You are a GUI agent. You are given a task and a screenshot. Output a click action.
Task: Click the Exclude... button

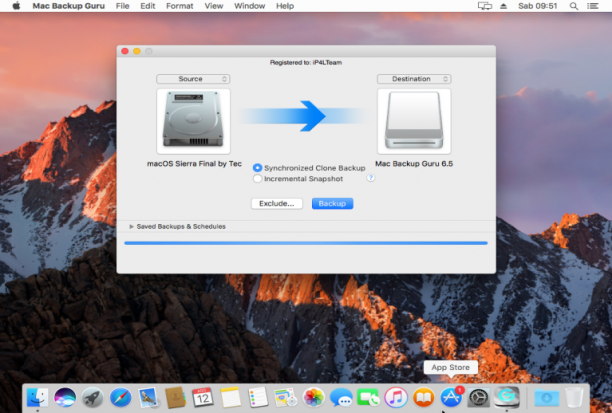(277, 203)
